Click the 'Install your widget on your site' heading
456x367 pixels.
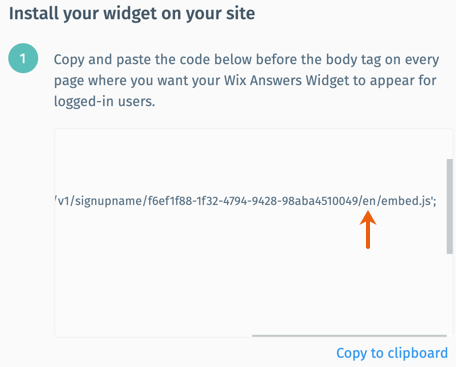(132, 14)
